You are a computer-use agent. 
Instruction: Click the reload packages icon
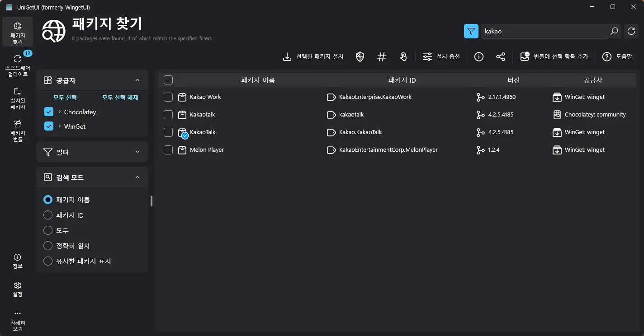coord(631,31)
